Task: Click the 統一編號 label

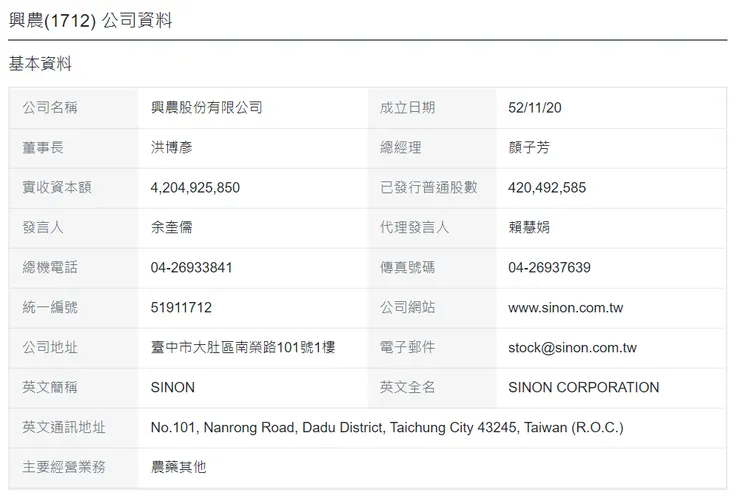Action: [50, 307]
